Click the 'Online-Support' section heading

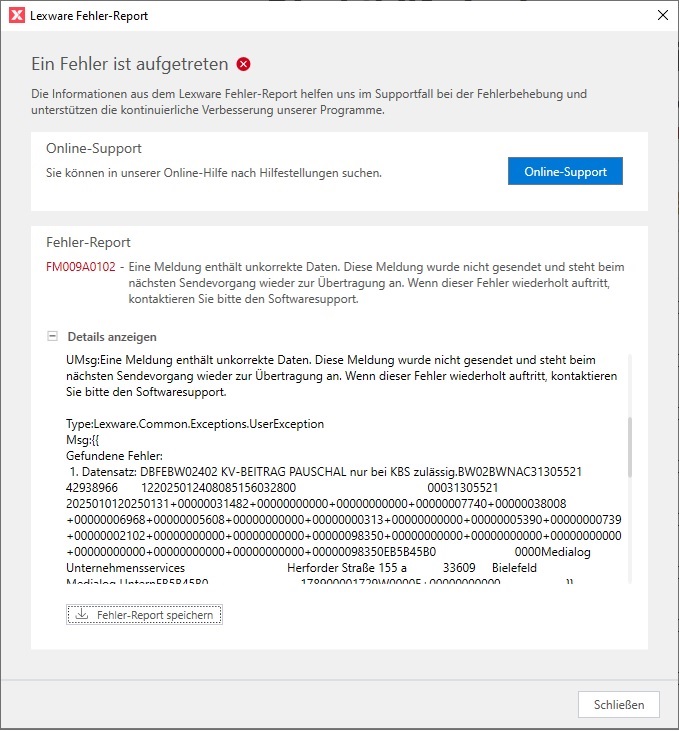tap(94, 148)
